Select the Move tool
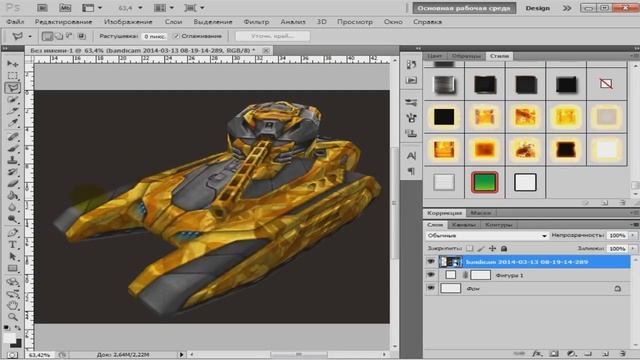 click(13, 64)
